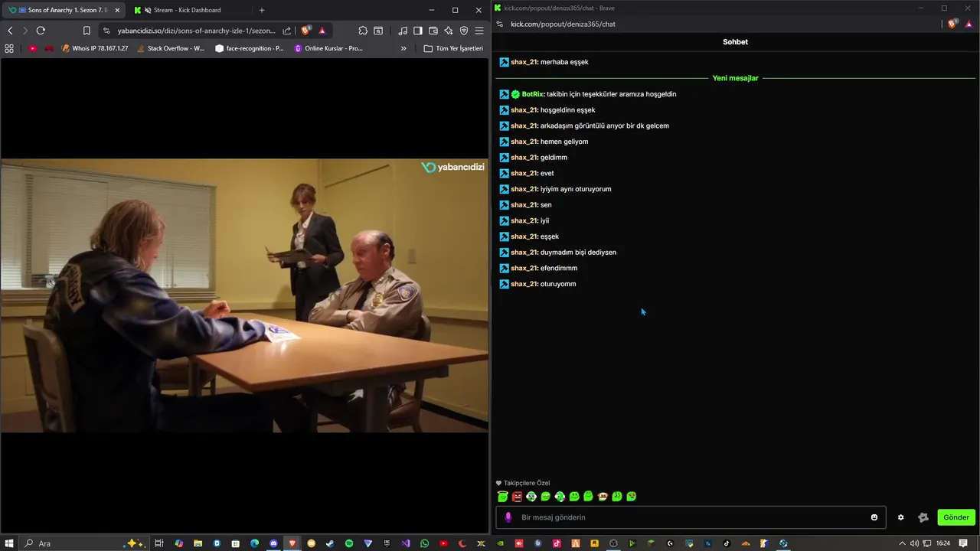Open the apps grid in the bookmarks bar
Screen dimensions: 980x551
pyautogui.click(x=9, y=48)
